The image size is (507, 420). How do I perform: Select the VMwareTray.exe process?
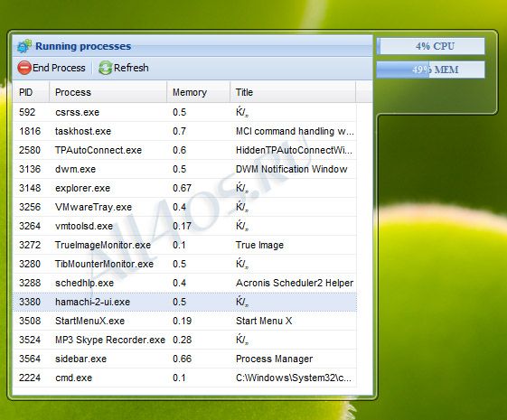184,207
